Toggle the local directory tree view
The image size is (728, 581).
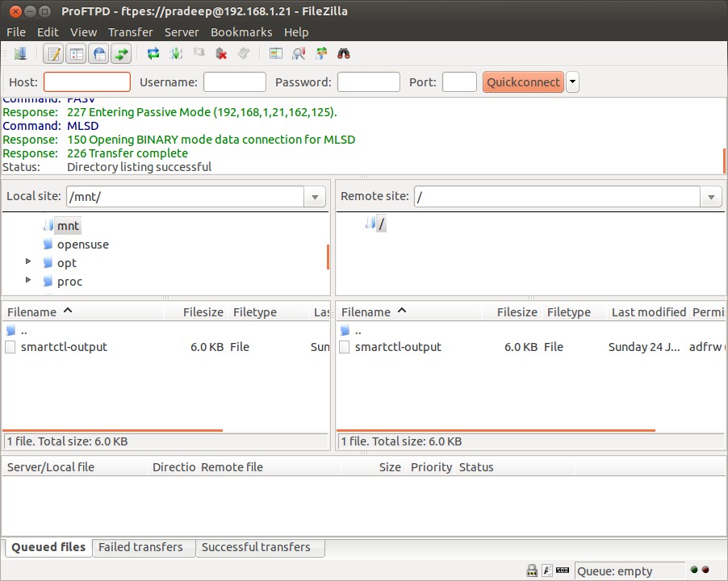pos(76,54)
